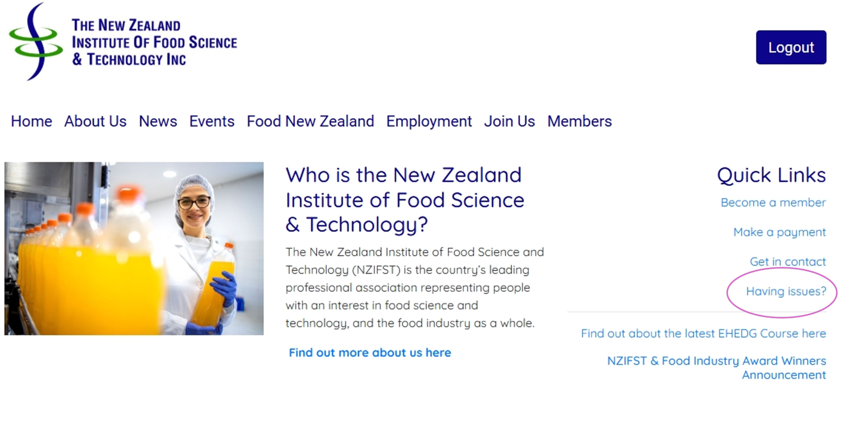Viewport: 868px width, 427px height.
Task: Open the Members menu item
Action: coord(579,122)
